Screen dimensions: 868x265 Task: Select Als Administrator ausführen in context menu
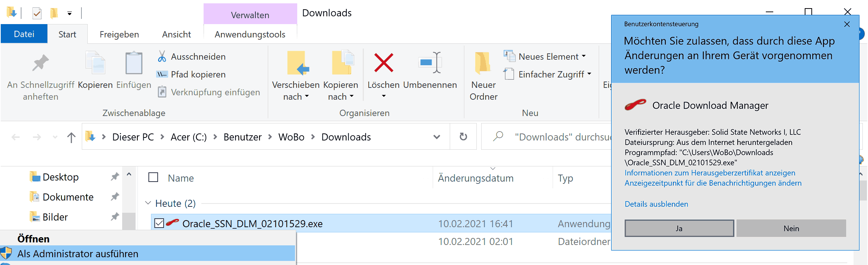tap(78, 254)
